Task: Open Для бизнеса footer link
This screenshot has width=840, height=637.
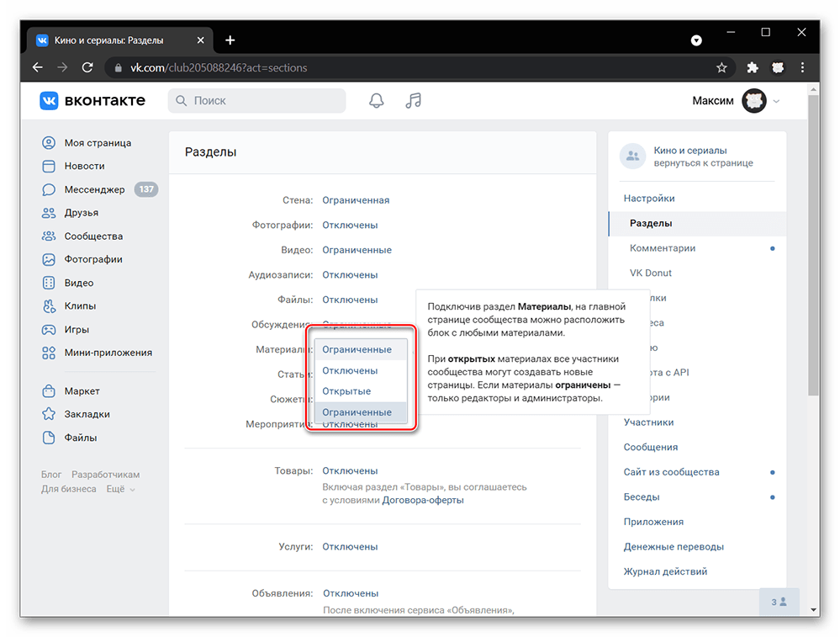Action: click(69, 489)
